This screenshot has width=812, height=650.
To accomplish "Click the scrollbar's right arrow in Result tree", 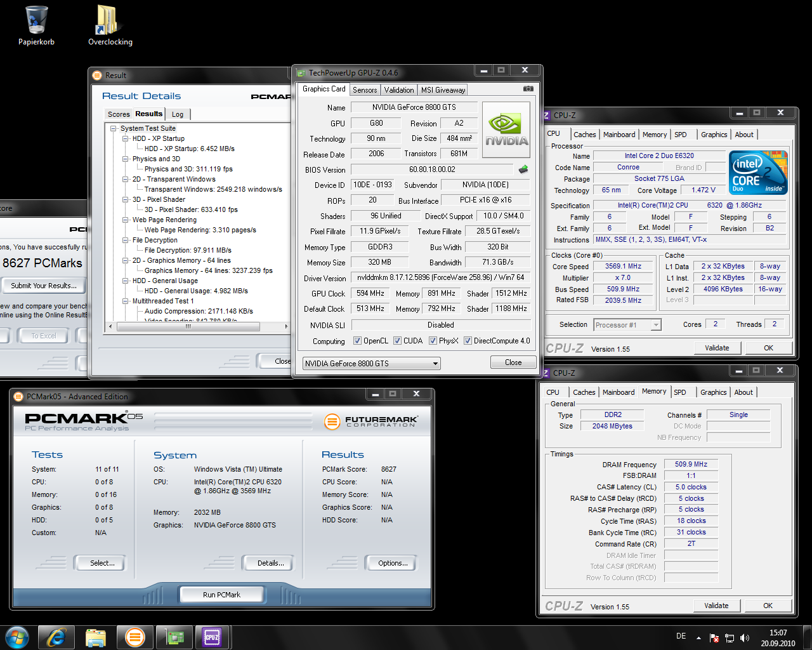I will pos(286,326).
